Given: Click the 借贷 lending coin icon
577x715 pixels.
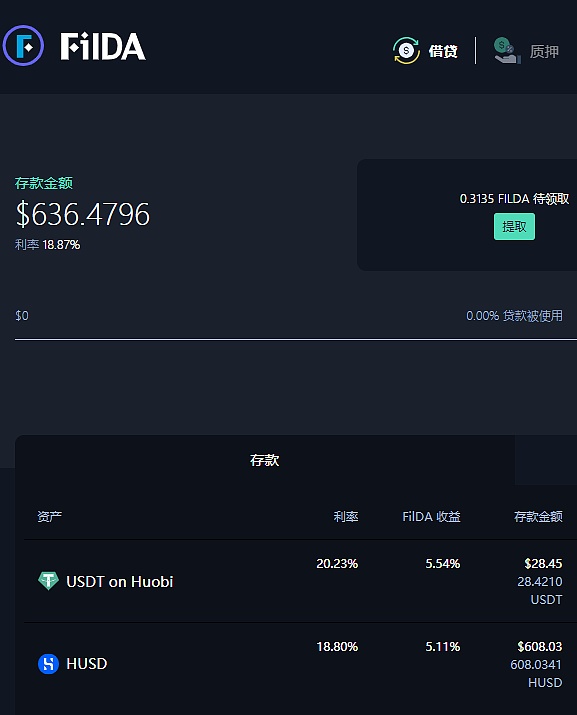Looking at the screenshot, I should [406, 51].
